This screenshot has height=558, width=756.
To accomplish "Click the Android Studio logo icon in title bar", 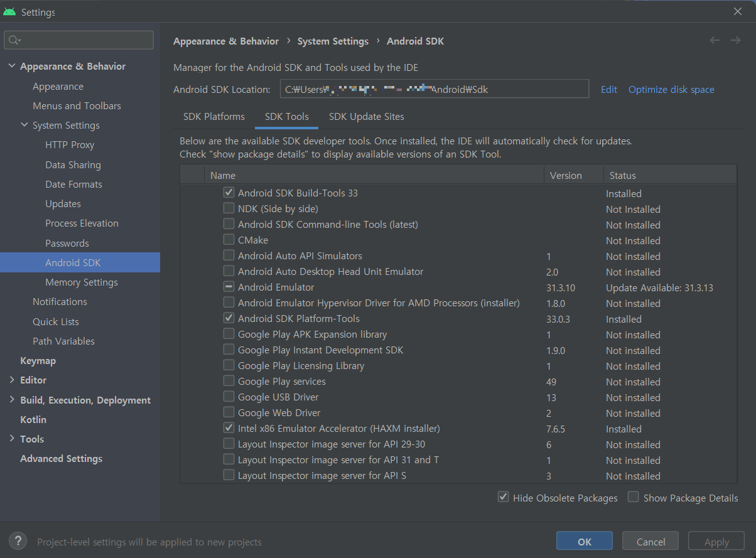I will pos(9,12).
